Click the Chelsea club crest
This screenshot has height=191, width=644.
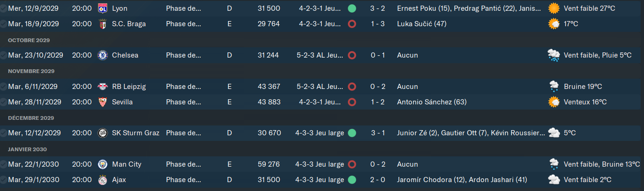(103, 55)
